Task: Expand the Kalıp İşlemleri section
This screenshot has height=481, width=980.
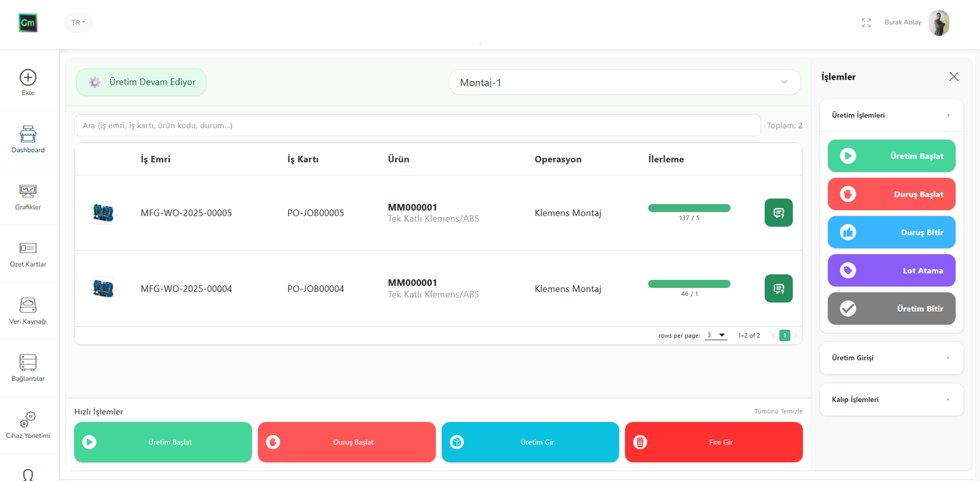Action: pos(891,399)
